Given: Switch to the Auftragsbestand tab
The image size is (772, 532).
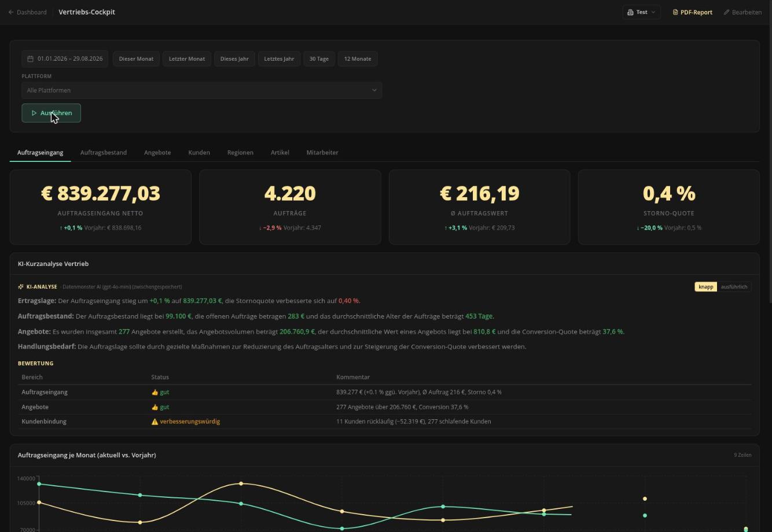Looking at the screenshot, I should point(104,153).
